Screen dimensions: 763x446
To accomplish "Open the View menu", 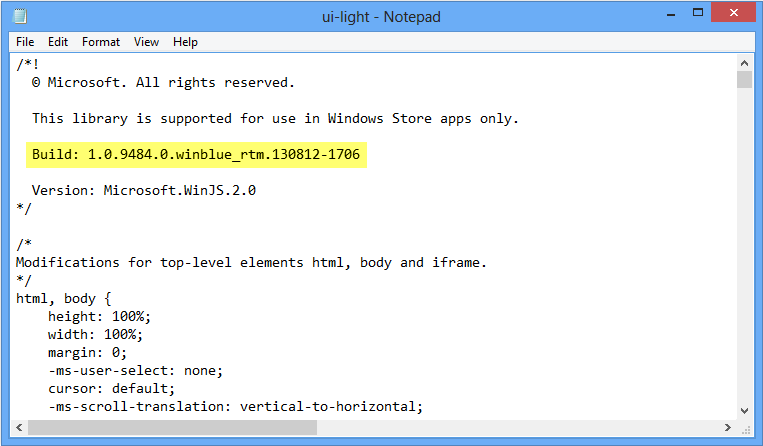I will pos(146,42).
